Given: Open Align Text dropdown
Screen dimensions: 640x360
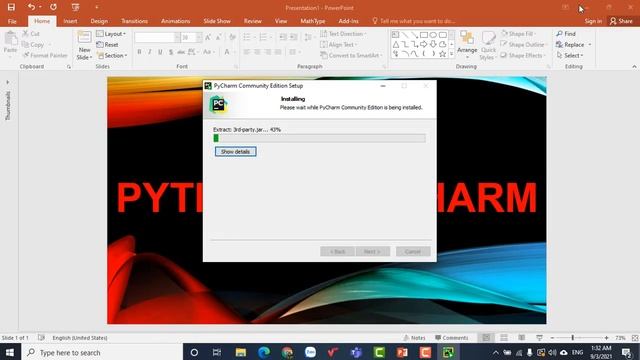Looking at the screenshot, I should coord(338,44).
